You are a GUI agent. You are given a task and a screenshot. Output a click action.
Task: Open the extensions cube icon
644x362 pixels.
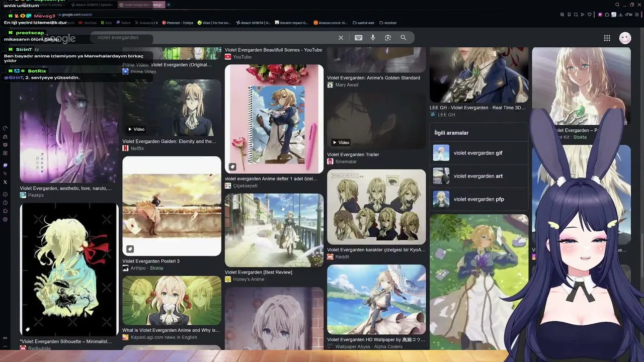pyautogui.click(x=607, y=15)
